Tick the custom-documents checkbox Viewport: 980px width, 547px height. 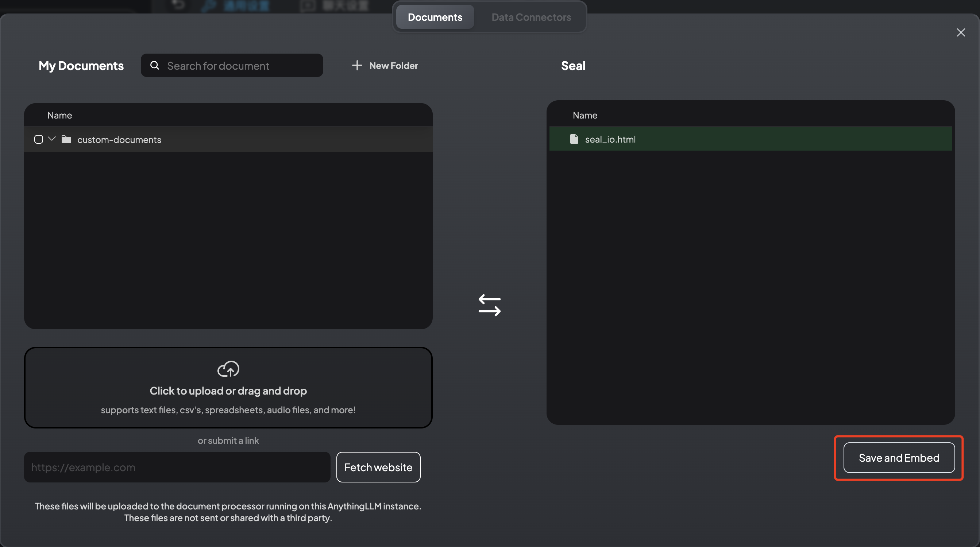(x=38, y=140)
